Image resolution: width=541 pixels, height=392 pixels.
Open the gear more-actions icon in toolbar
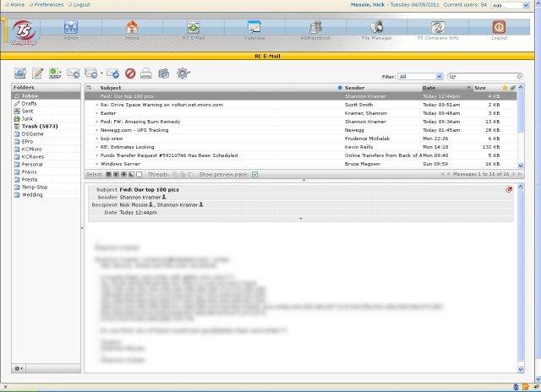pyautogui.click(x=183, y=73)
